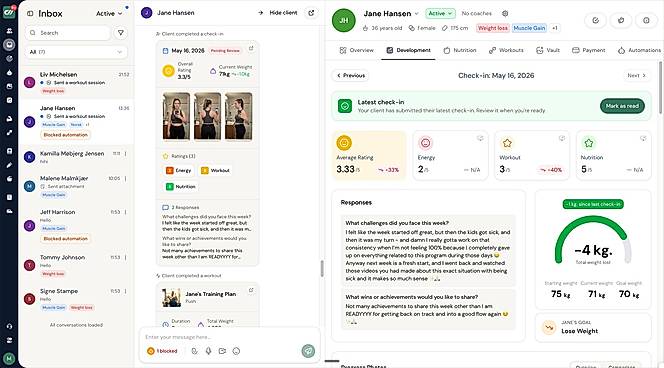The width and height of the screenshot is (664, 368).
Task: Open three-dot menu on Kamilla Møbjerg Jensen row
Action: (x=125, y=154)
